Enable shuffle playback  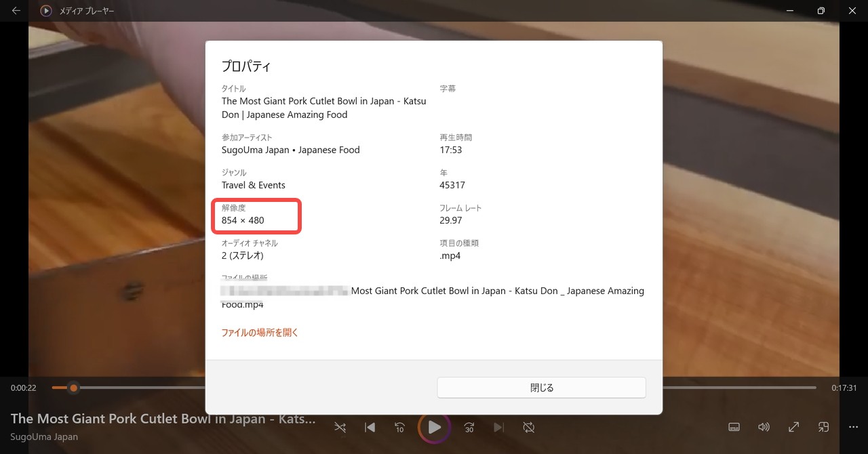click(340, 428)
